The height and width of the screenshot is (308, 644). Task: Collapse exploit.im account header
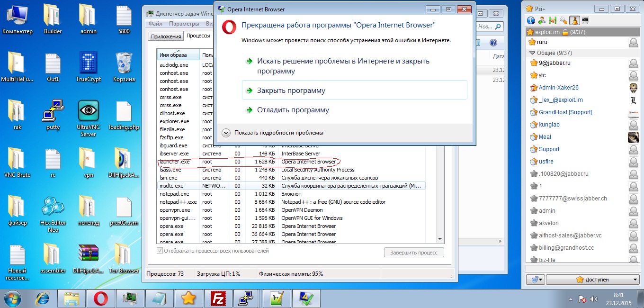pyautogui.click(x=583, y=32)
